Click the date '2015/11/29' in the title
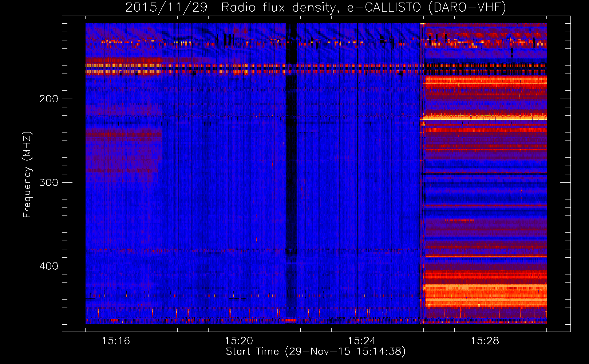The image size is (589, 364). point(166,7)
